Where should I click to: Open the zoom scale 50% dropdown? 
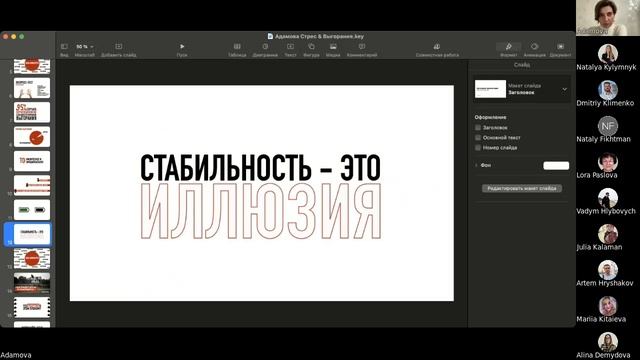point(84,47)
